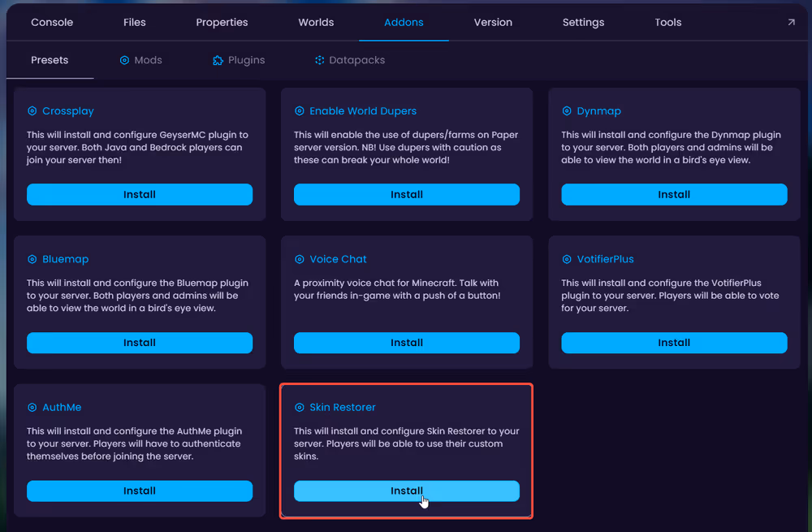Image resolution: width=812 pixels, height=532 pixels.
Task: Click the icon next to Dynmap title
Action: point(567,111)
